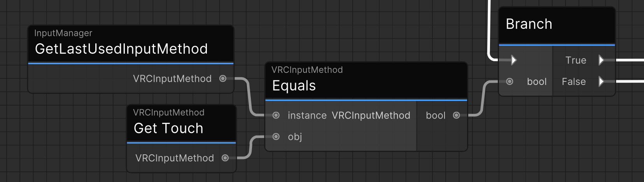
Task: Click the wire from GetLastUsedInputMethod to instance
Action: (x=249, y=97)
